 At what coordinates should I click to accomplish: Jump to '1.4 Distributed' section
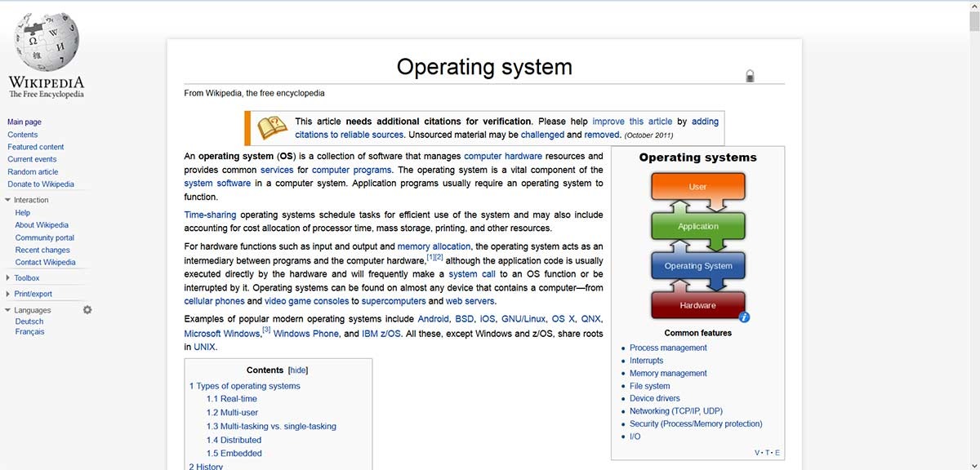(234, 440)
